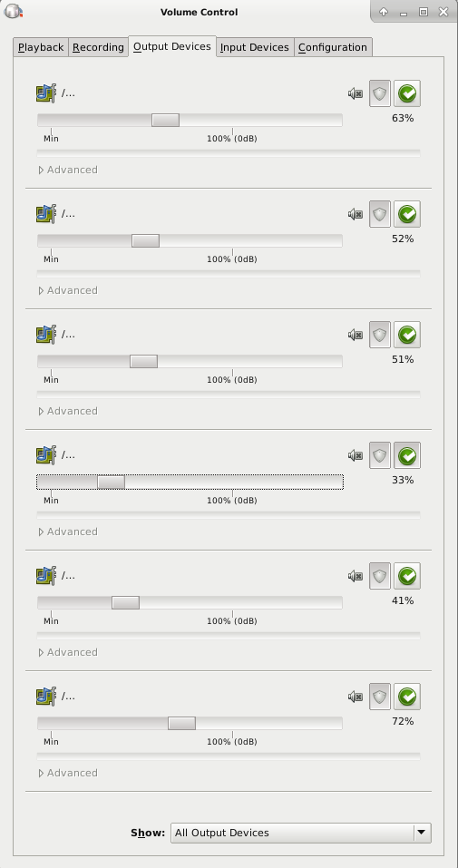Click sound card icon of 63% device
The width and height of the screenshot is (458, 868).
pos(46,93)
